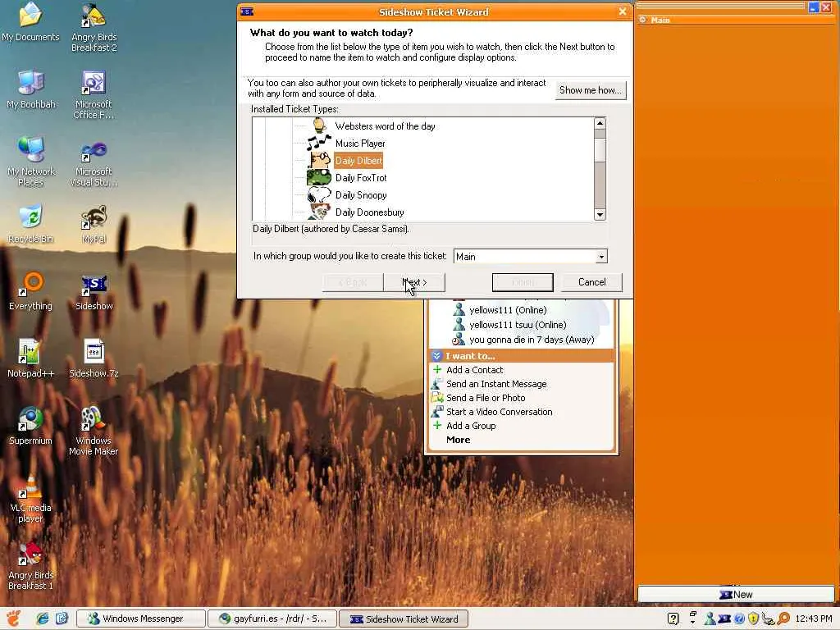Open Angry Birds Breakfast 2 shortcut
The width and height of the screenshot is (840, 630).
click(94, 28)
